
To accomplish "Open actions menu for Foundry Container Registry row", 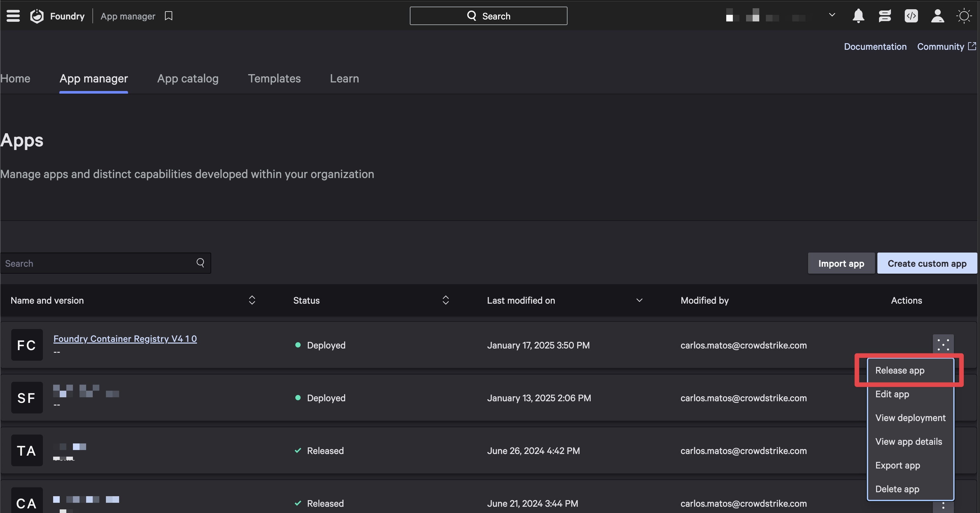I will coord(943,345).
